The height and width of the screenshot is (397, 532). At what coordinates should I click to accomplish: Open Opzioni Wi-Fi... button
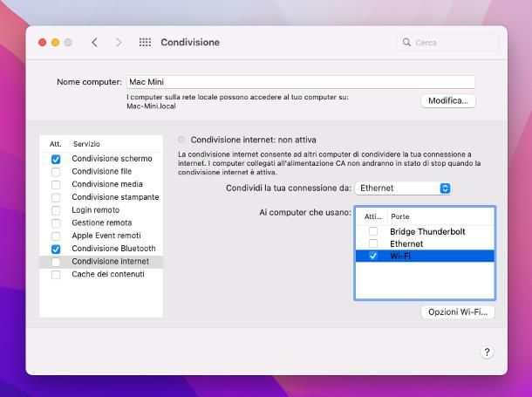click(458, 312)
